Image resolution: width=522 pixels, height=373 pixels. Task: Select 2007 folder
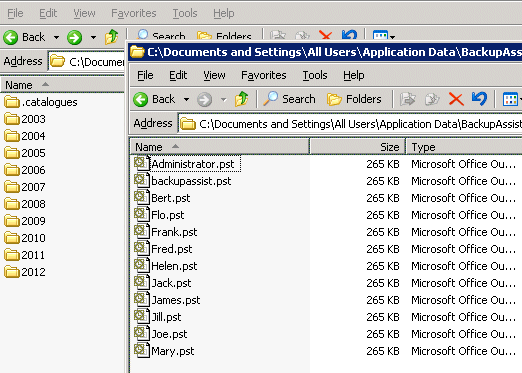coord(25,187)
